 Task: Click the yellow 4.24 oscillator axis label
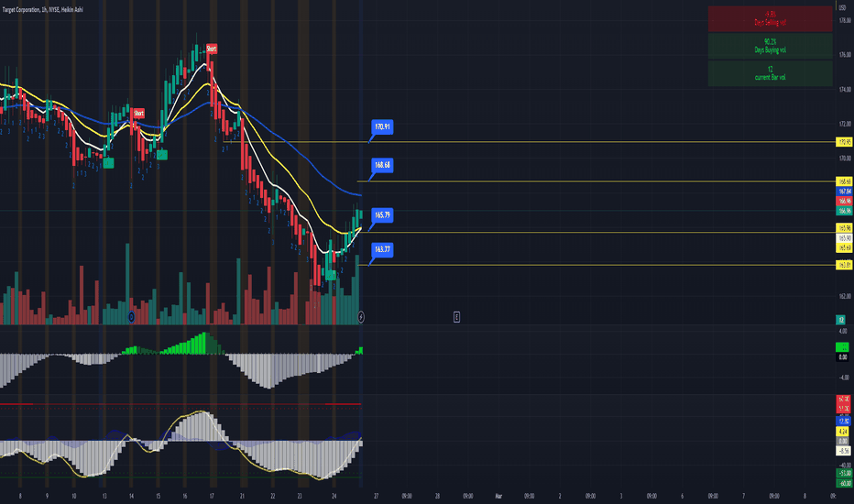click(x=843, y=431)
